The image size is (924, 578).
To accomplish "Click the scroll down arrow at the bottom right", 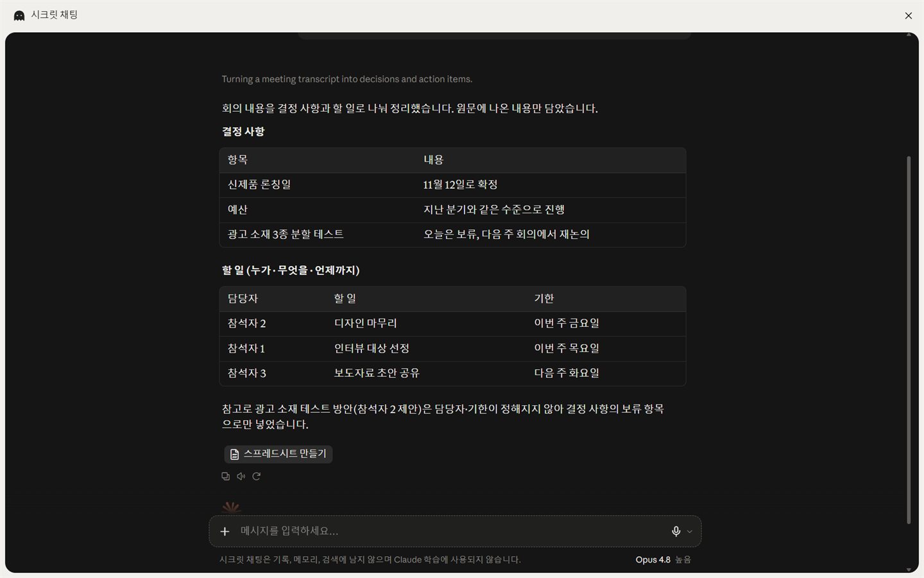I will point(908,570).
